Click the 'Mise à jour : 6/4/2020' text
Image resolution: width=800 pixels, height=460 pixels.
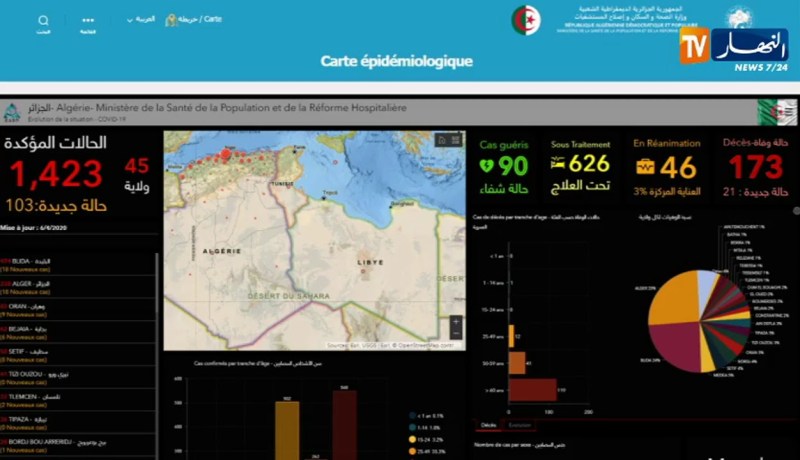click(x=34, y=228)
